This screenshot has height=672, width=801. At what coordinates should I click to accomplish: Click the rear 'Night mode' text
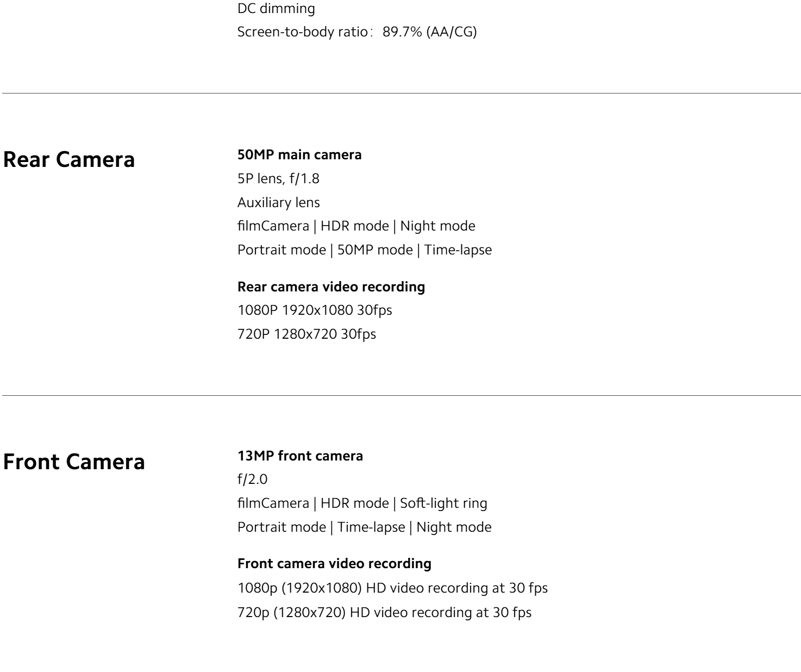click(437, 226)
